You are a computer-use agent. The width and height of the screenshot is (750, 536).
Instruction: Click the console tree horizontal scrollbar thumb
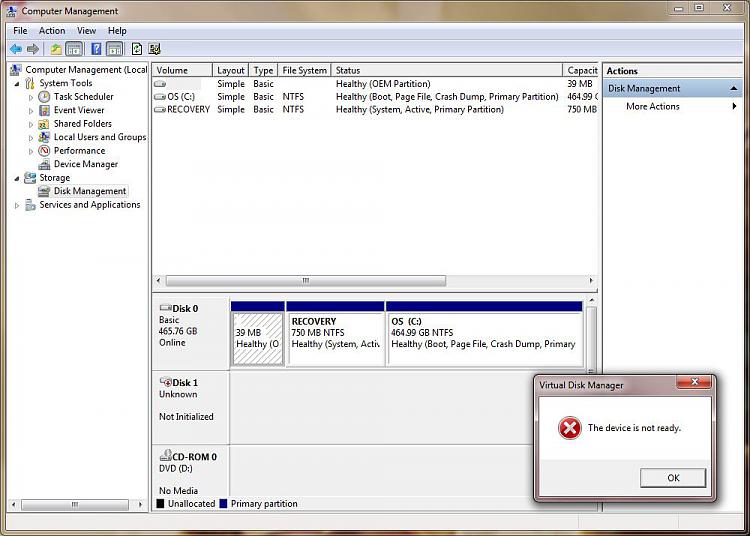coord(75,504)
